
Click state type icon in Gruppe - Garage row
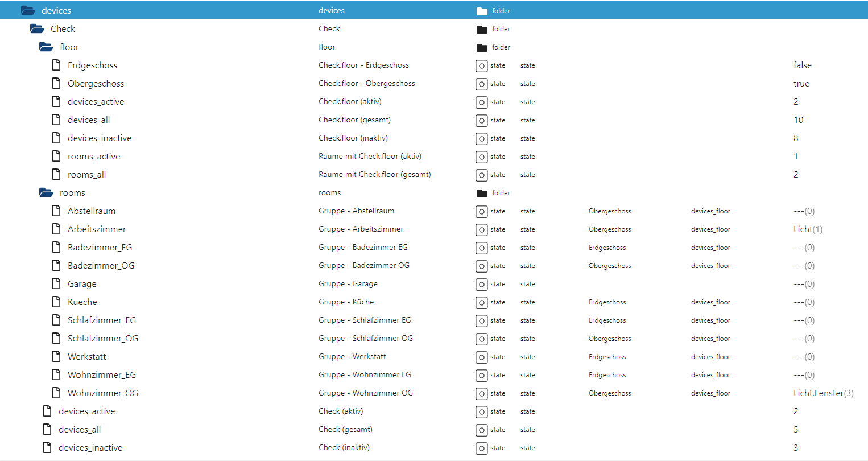(482, 284)
